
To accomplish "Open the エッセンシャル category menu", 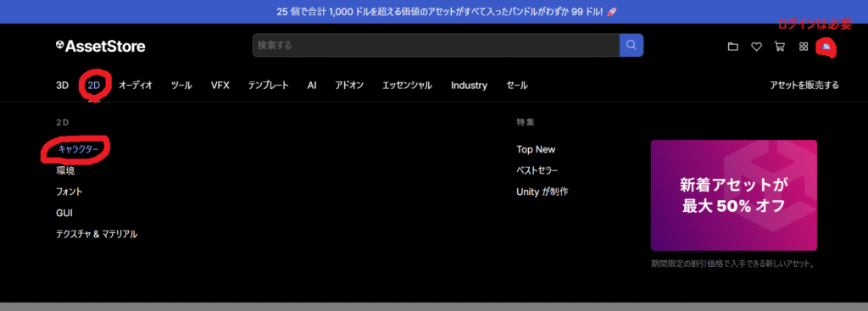I will pyautogui.click(x=407, y=86).
